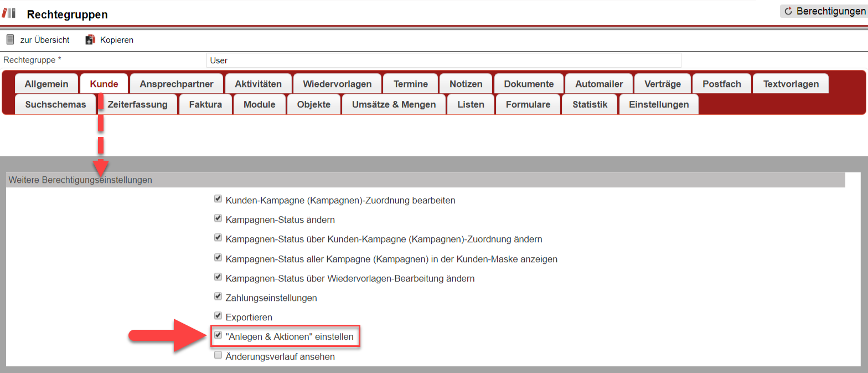Screen dimensions: 868x373
Task: Click the Kopieren copy icon
Action: [x=90, y=40]
